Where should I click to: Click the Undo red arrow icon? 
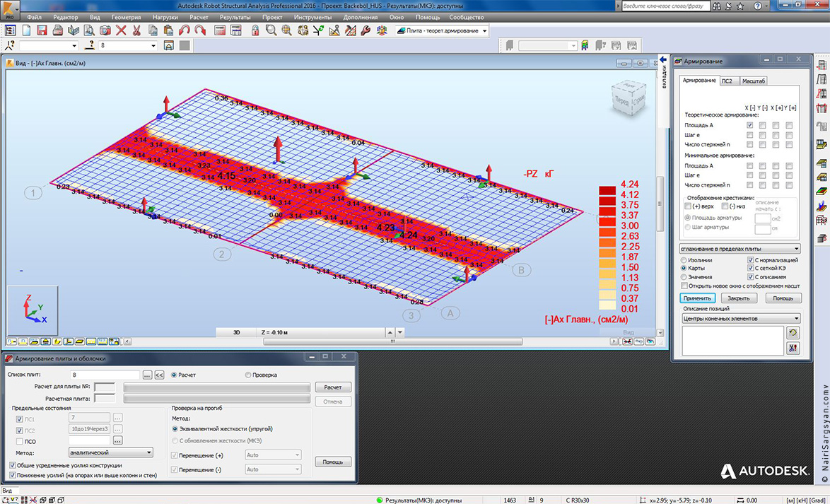click(185, 30)
